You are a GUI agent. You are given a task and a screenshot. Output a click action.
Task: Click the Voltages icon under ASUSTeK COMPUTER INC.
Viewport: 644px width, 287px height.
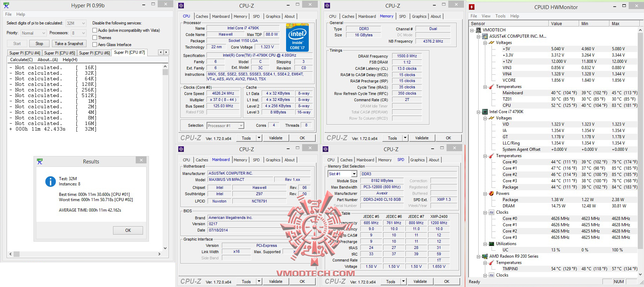492,43
